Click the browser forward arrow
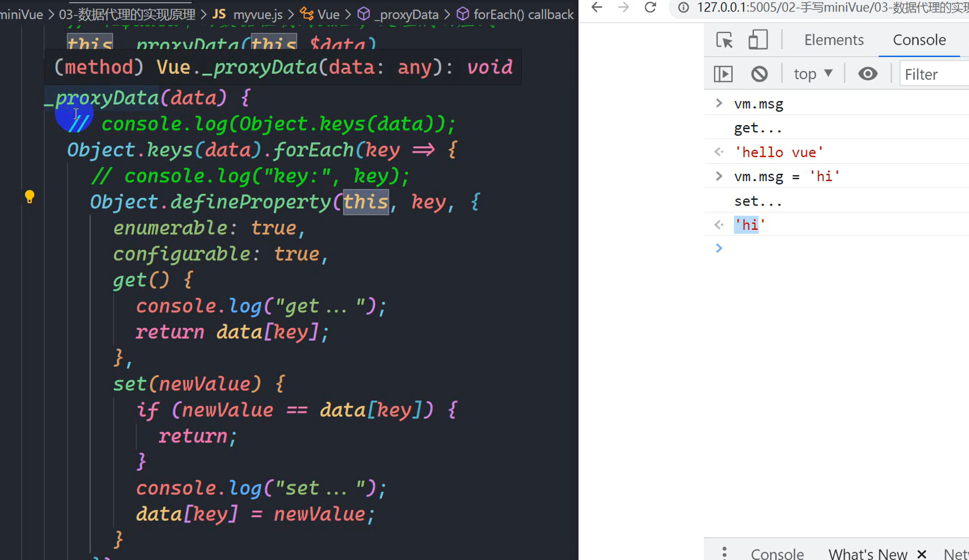 click(x=623, y=7)
